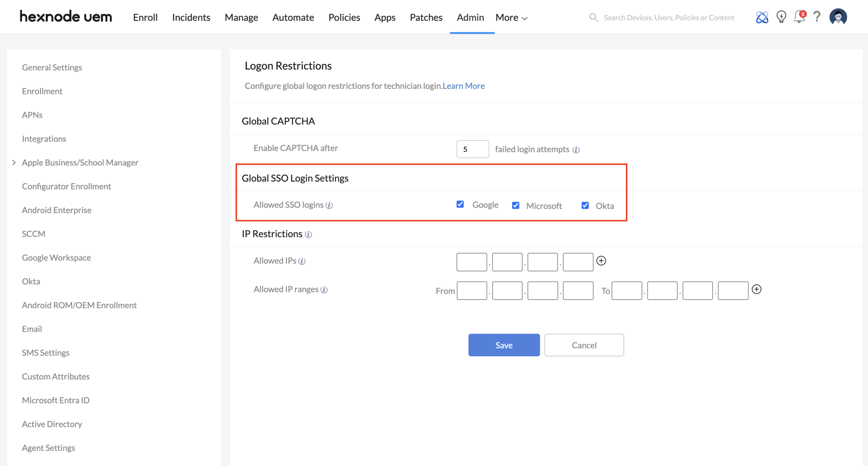
Task: Expand Apple Business/School Manager in the sidebar
Action: click(x=14, y=162)
